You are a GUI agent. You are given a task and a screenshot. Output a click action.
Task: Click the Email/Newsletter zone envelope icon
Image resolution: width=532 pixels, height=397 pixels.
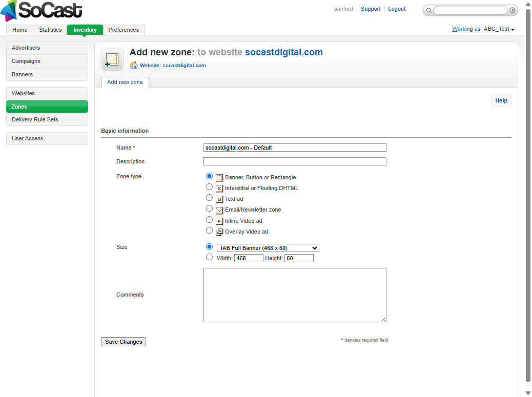point(219,210)
